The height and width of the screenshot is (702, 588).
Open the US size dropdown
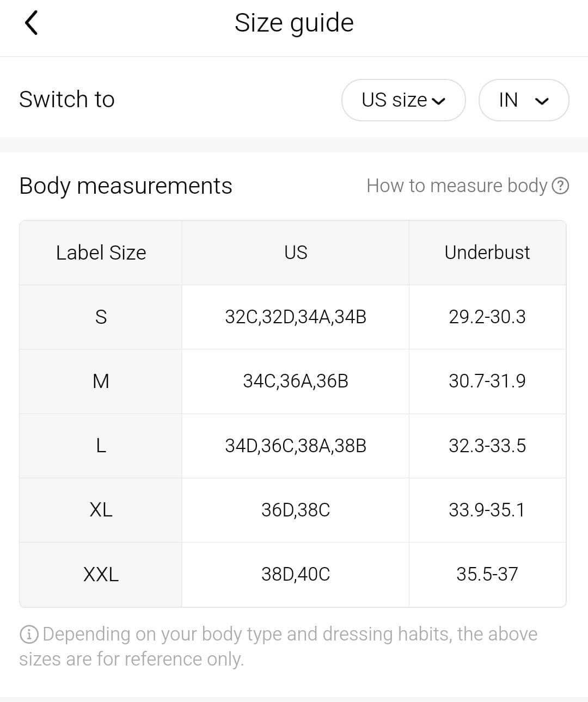click(403, 100)
